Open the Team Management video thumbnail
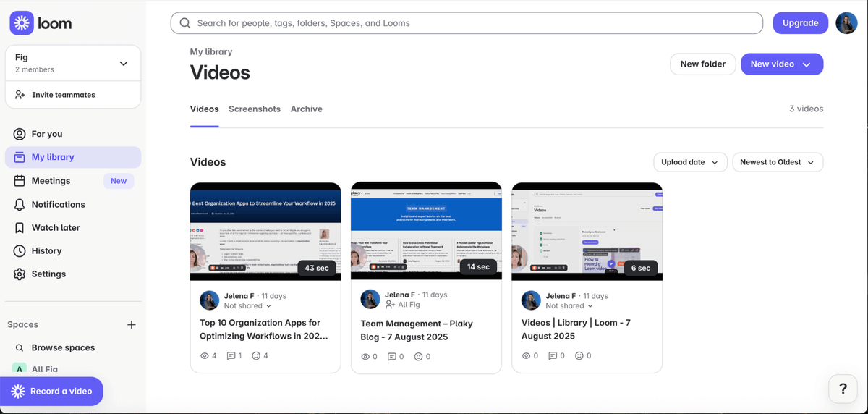The image size is (868, 414). (x=426, y=232)
